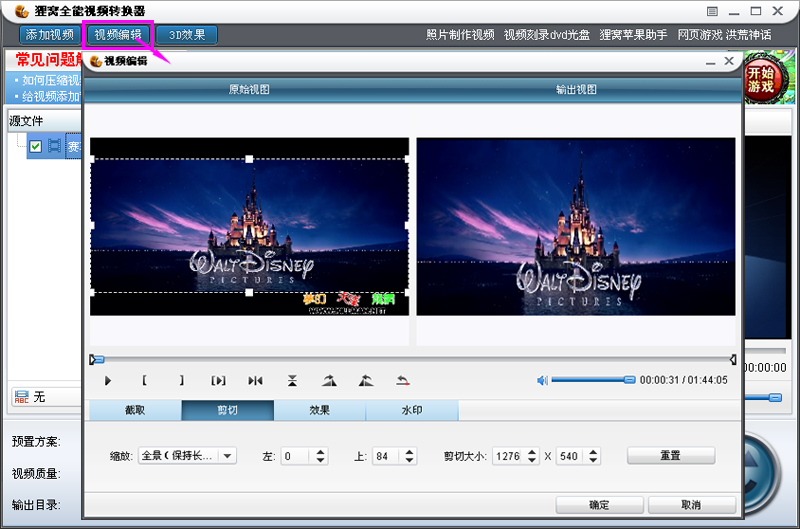
Task: Rotate the video clockwise 90 degrees
Action: click(329, 381)
